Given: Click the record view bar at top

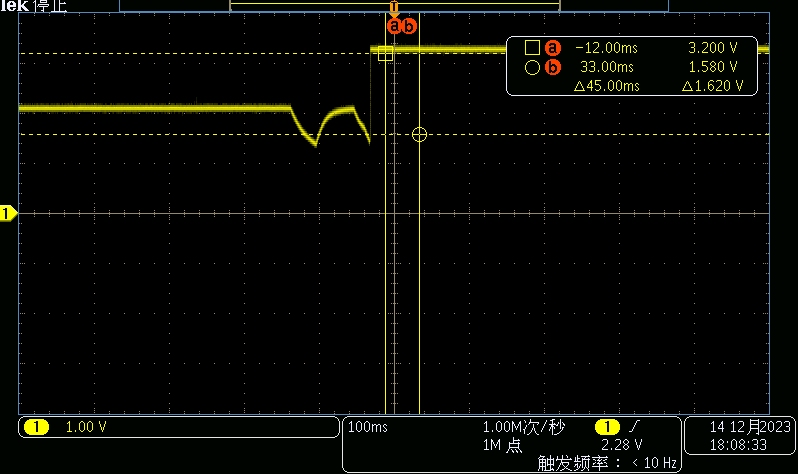Looking at the screenshot, I should tap(394, 6).
